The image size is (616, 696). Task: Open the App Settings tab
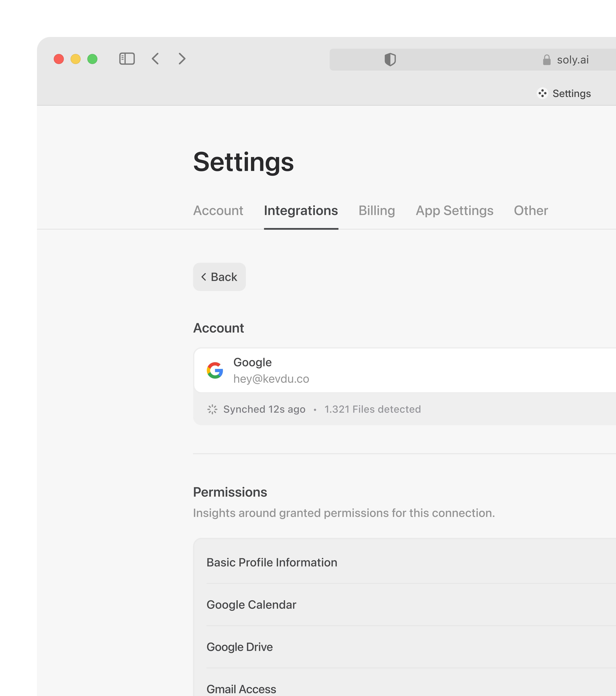tap(454, 210)
